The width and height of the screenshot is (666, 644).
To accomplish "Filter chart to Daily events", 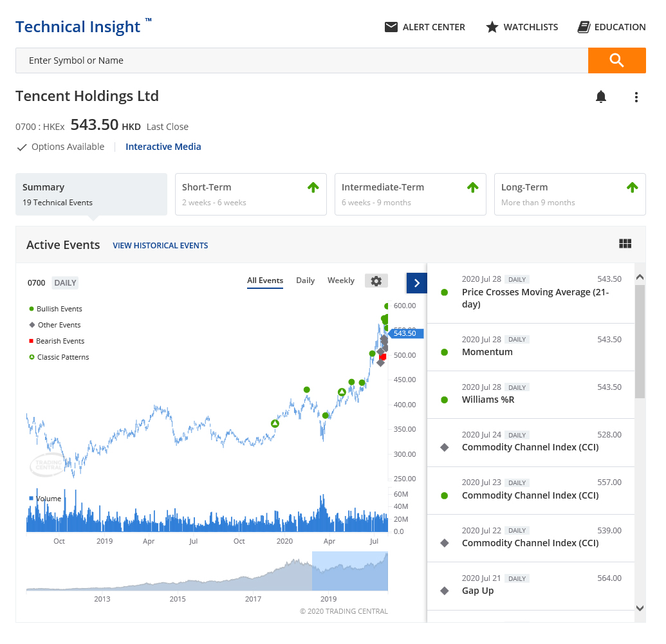I will 306,281.
